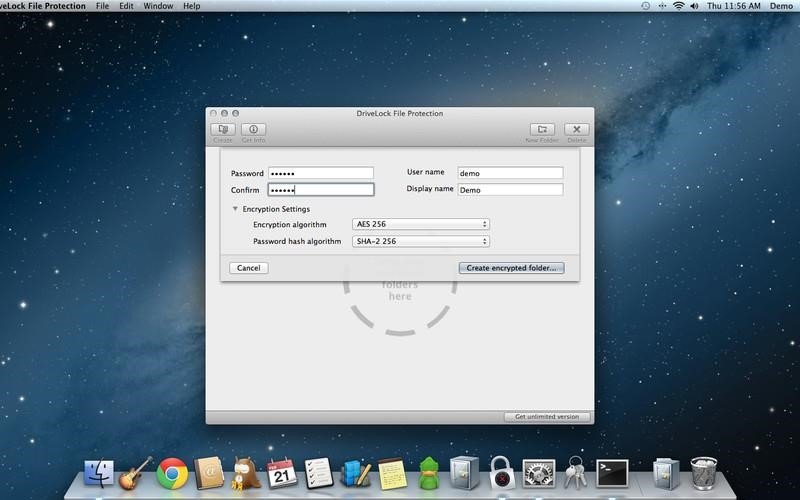Click Get unlimited version button
The height and width of the screenshot is (500, 800).
tap(547, 417)
